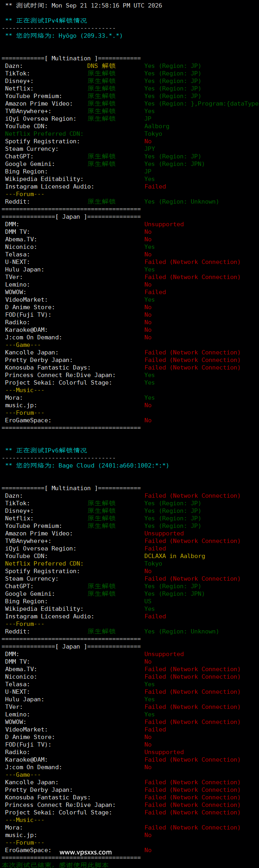Select IPv4 Spotify Registration result "No"
259x868 pixels.
(148, 141)
